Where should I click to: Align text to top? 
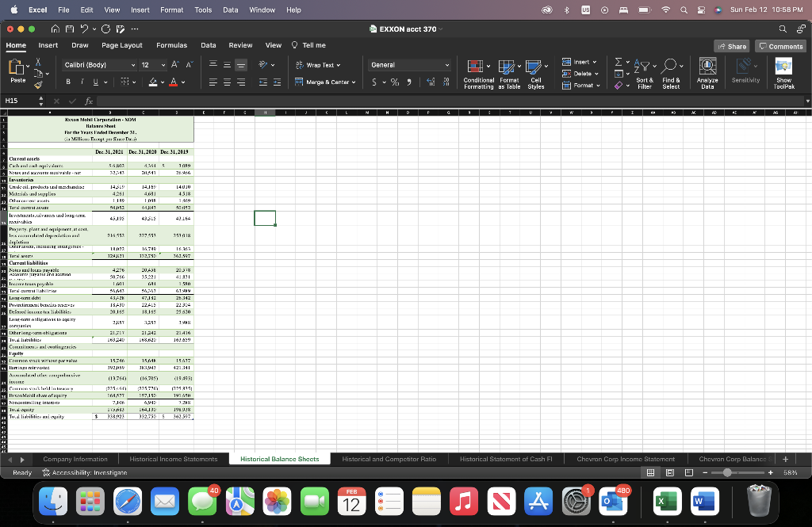click(x=213, y=65)
